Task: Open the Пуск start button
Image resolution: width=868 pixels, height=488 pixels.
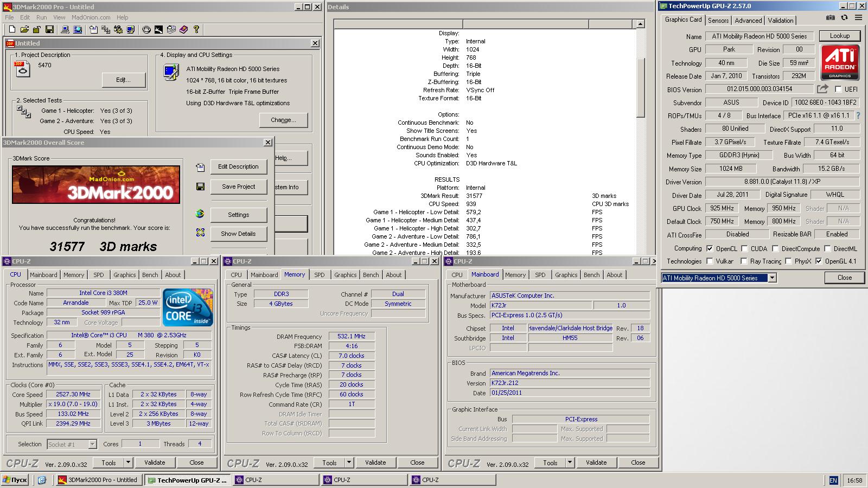Action: 15,480
